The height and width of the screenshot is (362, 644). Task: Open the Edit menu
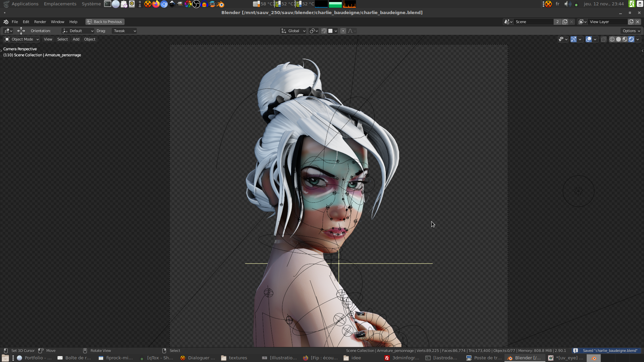click(x=26, y=22)
